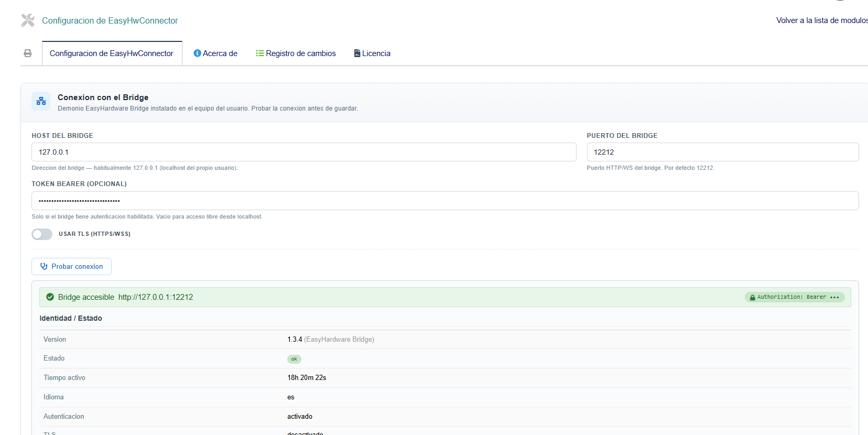The height and width of the screenshot is (435, 868).
Task: Select the uptime value 18h 20m 22s
Action: click(x=307, y=378)
